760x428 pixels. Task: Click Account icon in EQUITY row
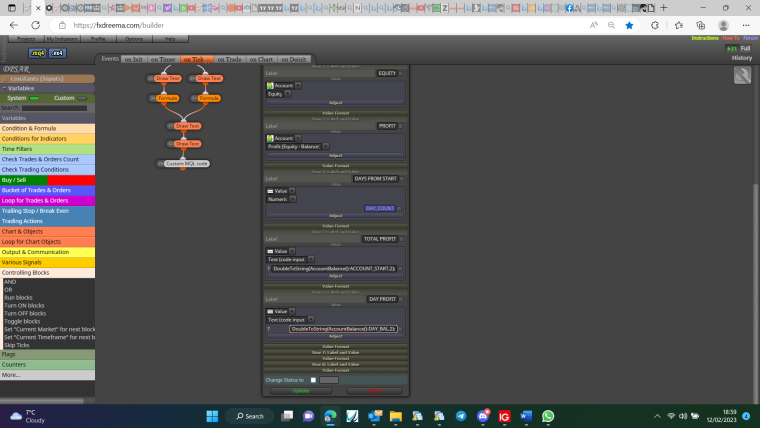click(x=270, y=86)
